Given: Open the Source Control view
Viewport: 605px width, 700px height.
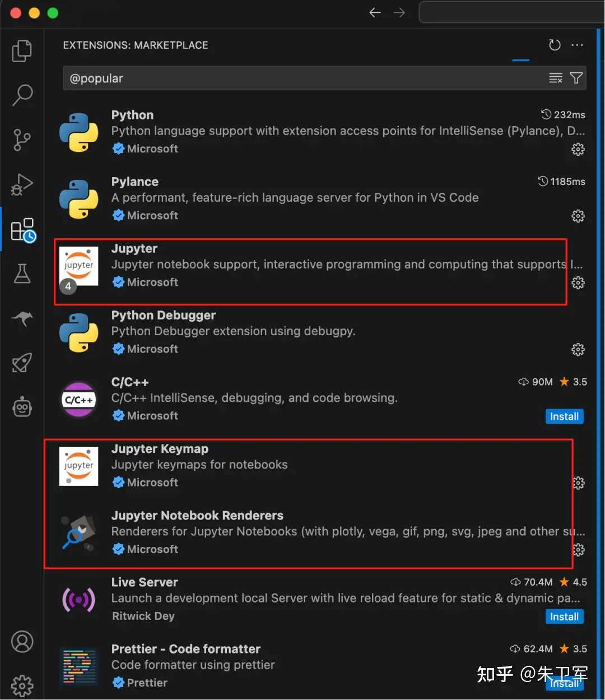Looking at the screenshot, I should click(x=22, y=140).
